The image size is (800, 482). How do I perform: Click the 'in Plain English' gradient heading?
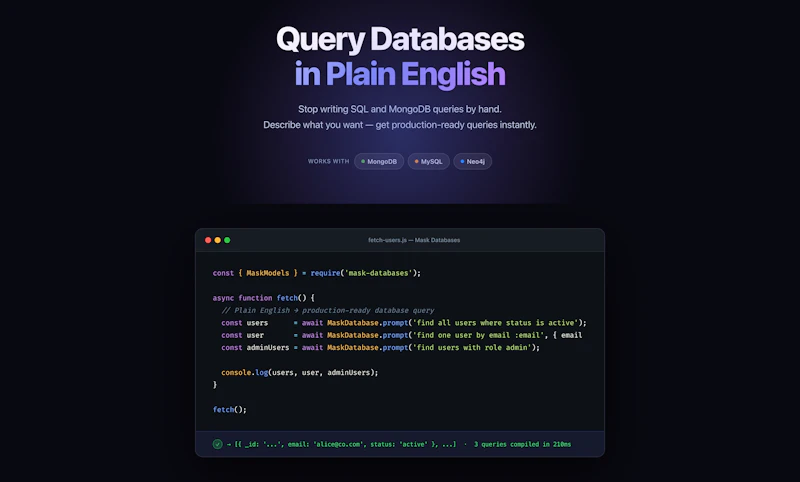[400, 74]
